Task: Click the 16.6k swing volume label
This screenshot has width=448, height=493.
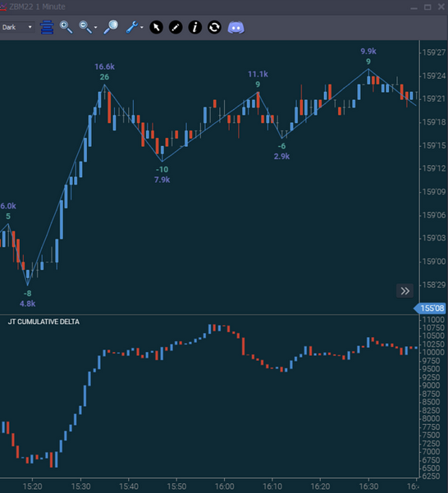Action: point(105,66)
